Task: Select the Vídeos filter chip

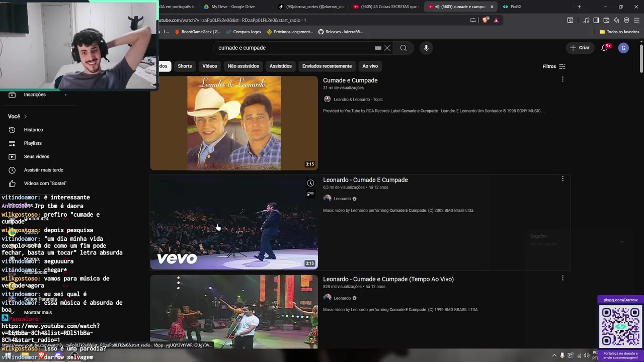Action: (x=210, y=66)
